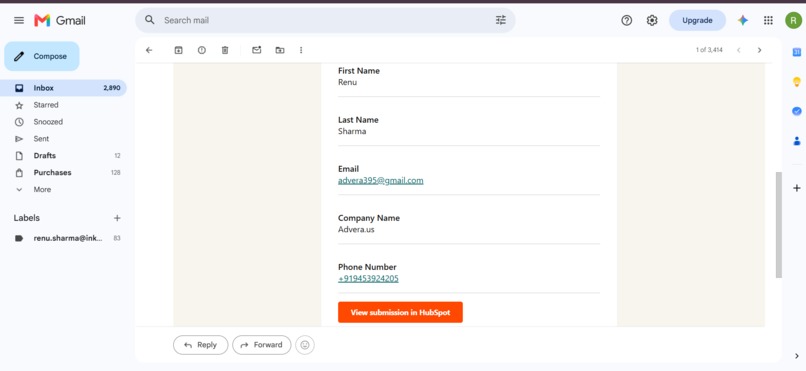The height and width of the screenshot is (371, 806).
Task: Open the renu.sharma@ink... label
Action: 64,238
